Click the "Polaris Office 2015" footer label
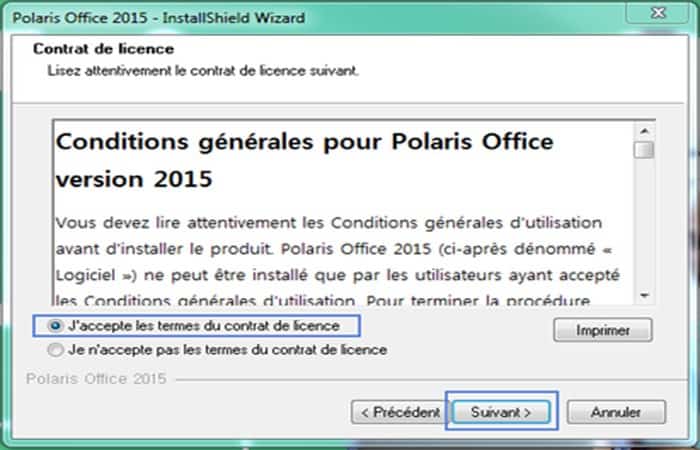Image resolution: width=700 pixels, height=450 pixels. click(96, 380)
